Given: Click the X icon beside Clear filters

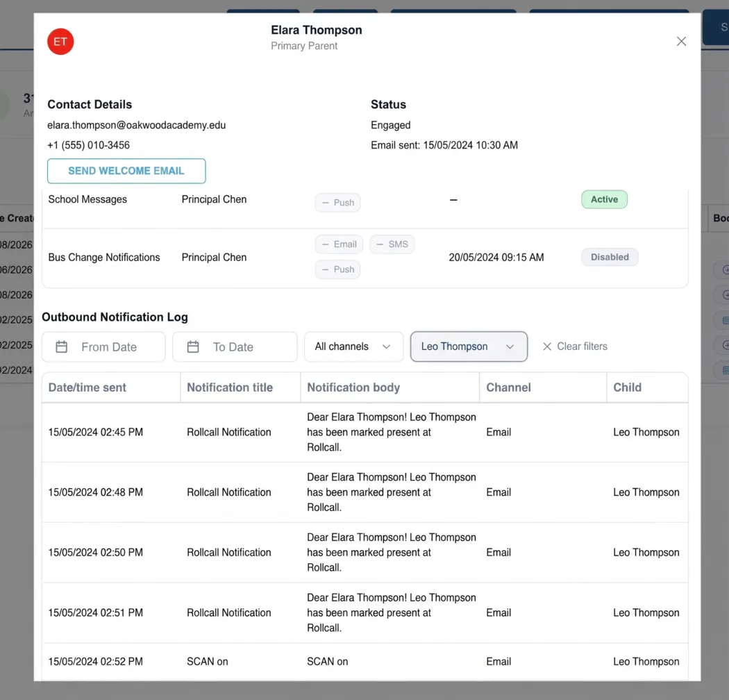Looking at the screenshot, I should (547, 347).
